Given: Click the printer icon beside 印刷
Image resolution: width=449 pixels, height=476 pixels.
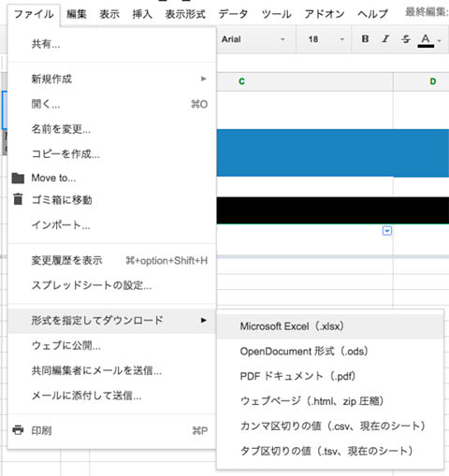Looking at the screenshot, I should [x=18, y=430].
